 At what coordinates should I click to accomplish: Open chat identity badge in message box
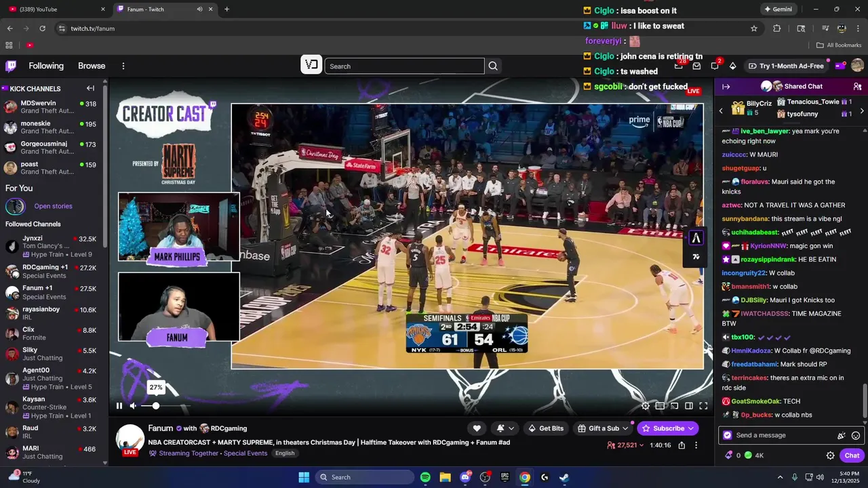728,435
